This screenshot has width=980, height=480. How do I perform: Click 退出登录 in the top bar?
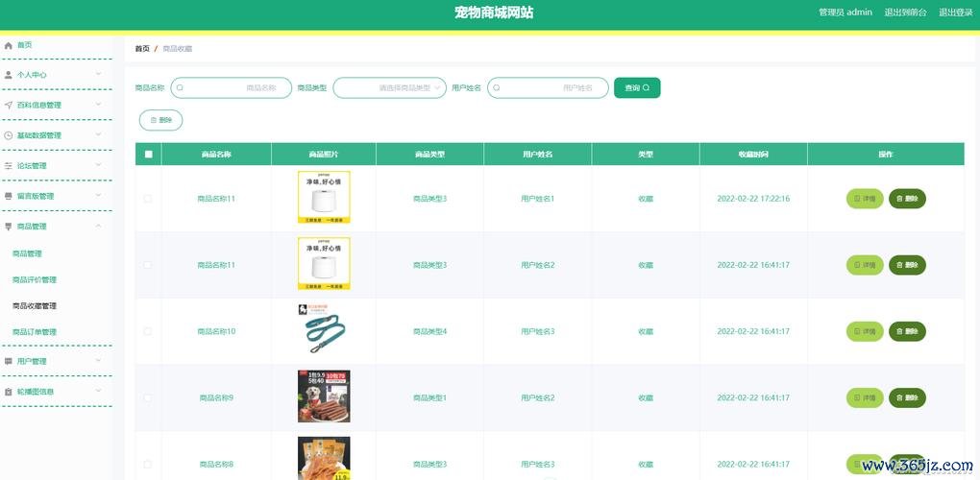(956, 12)
